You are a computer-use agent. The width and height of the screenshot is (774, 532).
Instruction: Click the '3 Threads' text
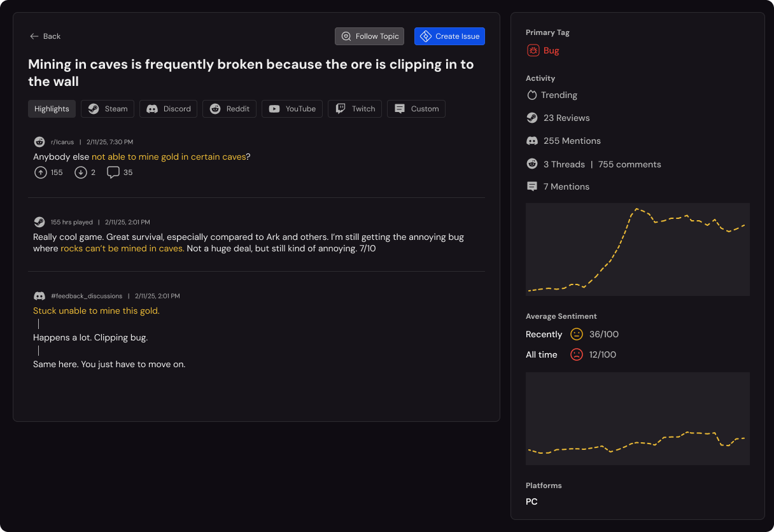564,164
